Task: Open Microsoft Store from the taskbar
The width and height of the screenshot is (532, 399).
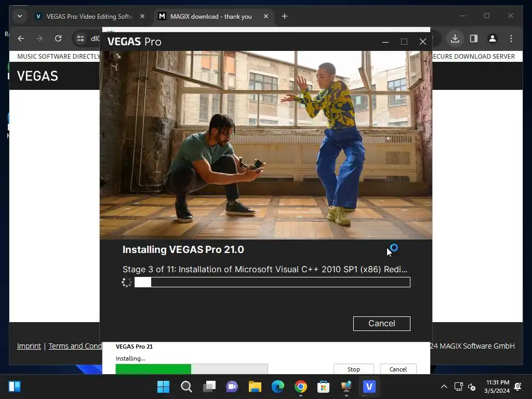Action: 323,387
